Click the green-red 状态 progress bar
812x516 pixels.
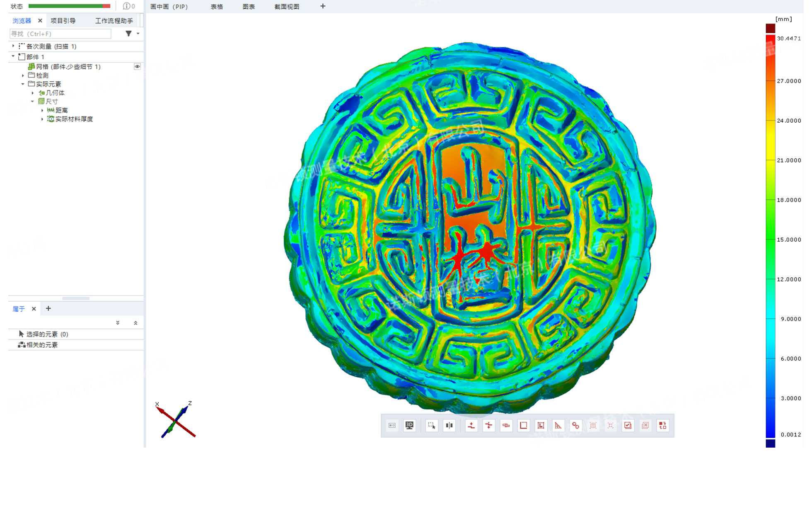pos(69,6)
